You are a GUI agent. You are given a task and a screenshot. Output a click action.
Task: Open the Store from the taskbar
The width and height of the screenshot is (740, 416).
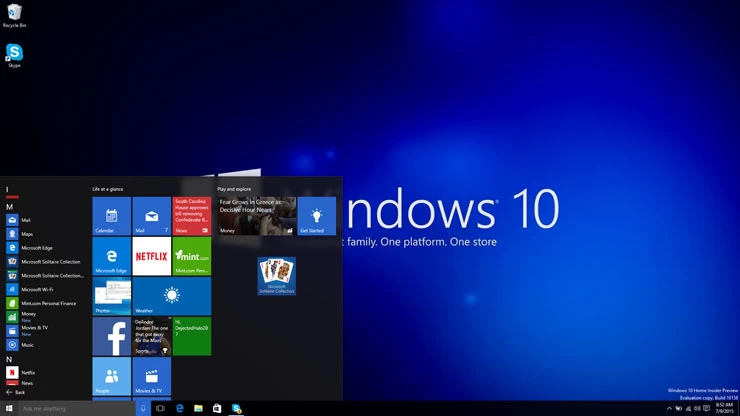tap(217, 408)
